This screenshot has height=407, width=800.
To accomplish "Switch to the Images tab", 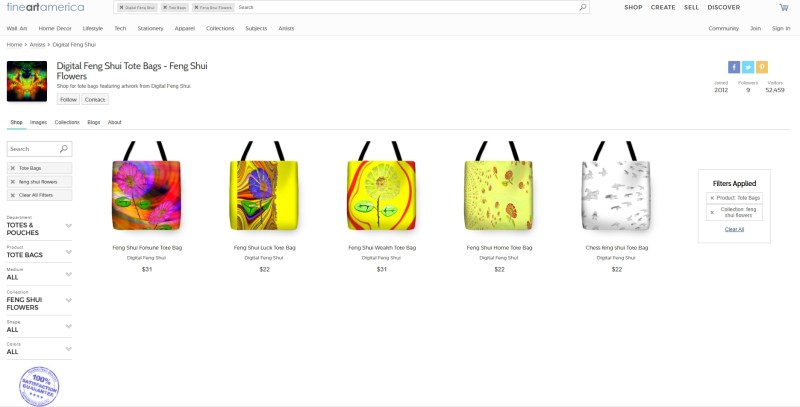I will click(x=38, y=122).
